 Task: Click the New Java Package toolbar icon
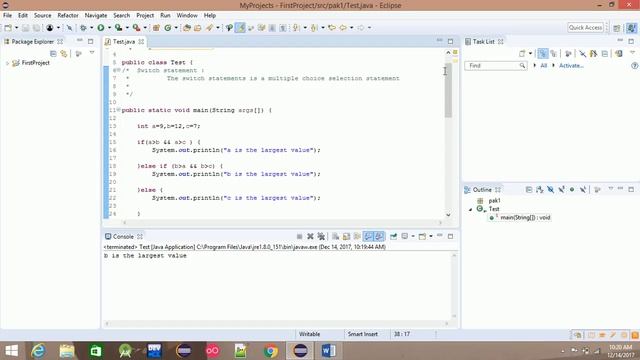tap(156, 28)
